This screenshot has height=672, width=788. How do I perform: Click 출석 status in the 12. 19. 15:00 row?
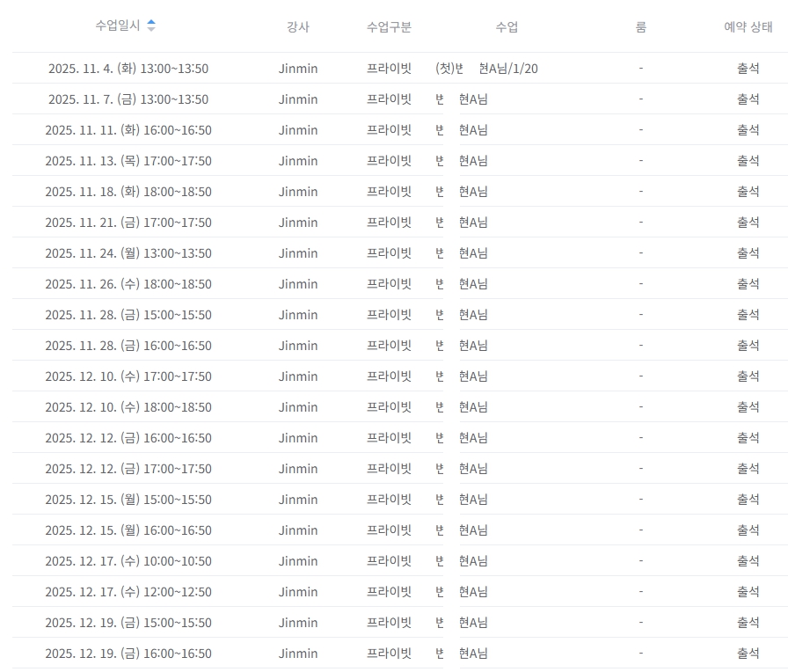[x=748, y=623]
